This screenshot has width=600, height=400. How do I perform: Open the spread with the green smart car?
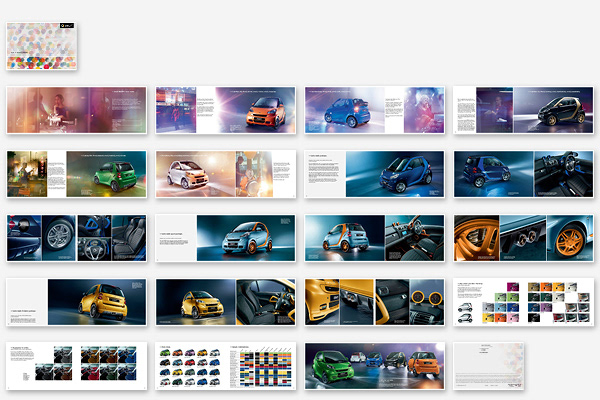tap(77, 174)
